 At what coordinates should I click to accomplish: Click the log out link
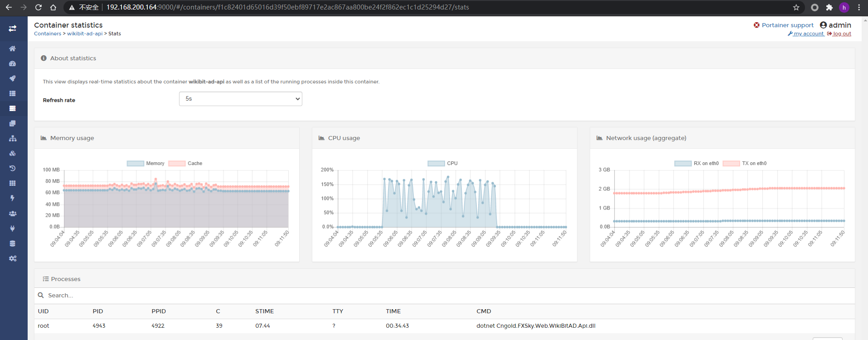pos(839,34)
